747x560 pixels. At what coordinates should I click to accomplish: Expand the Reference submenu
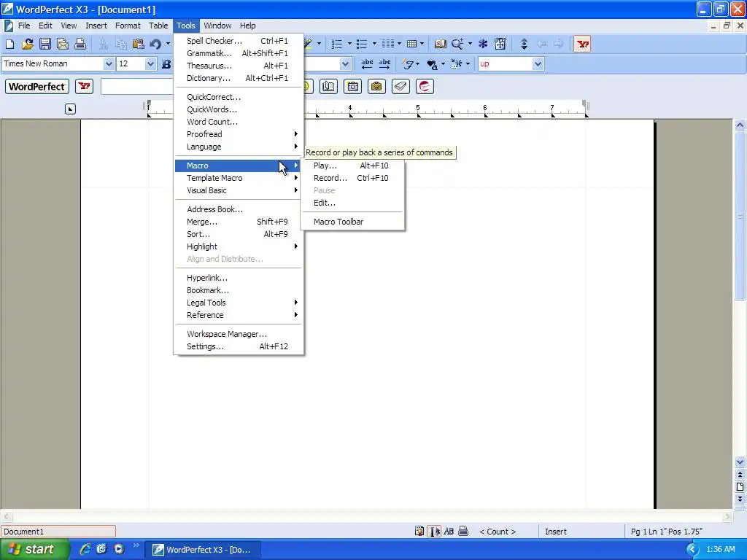[239, 315]
